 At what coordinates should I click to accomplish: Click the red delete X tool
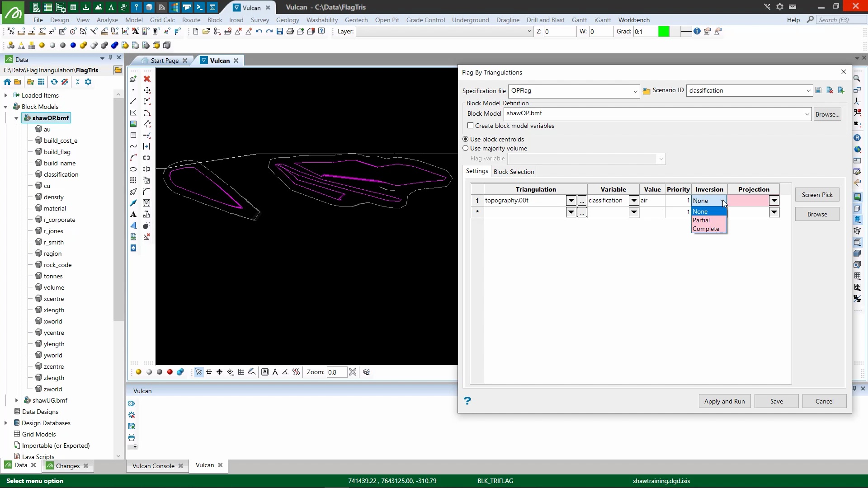click(x=147, y=79)
